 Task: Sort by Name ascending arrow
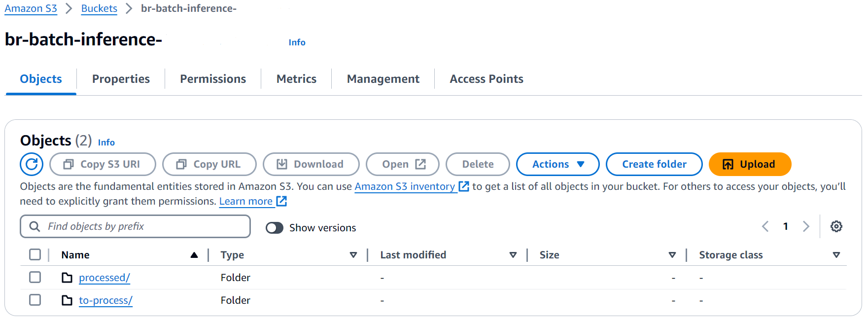[194, 255]
